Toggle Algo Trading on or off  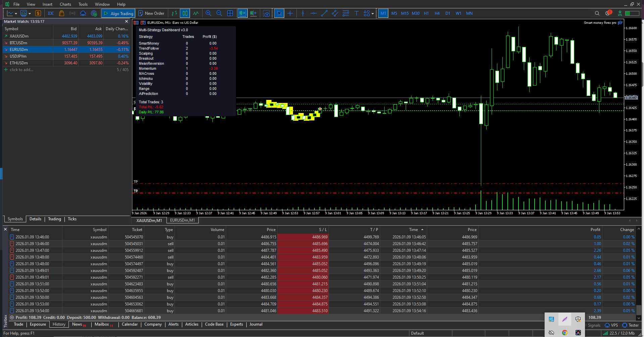click(118, 13)
